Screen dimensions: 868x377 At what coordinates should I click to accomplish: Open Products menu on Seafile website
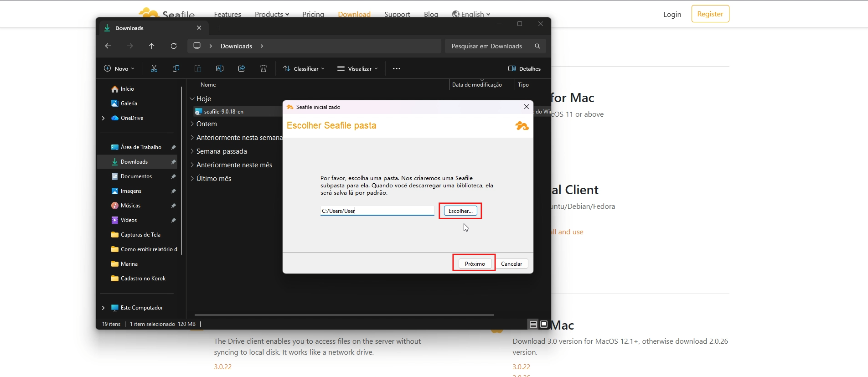coord(272,15)
